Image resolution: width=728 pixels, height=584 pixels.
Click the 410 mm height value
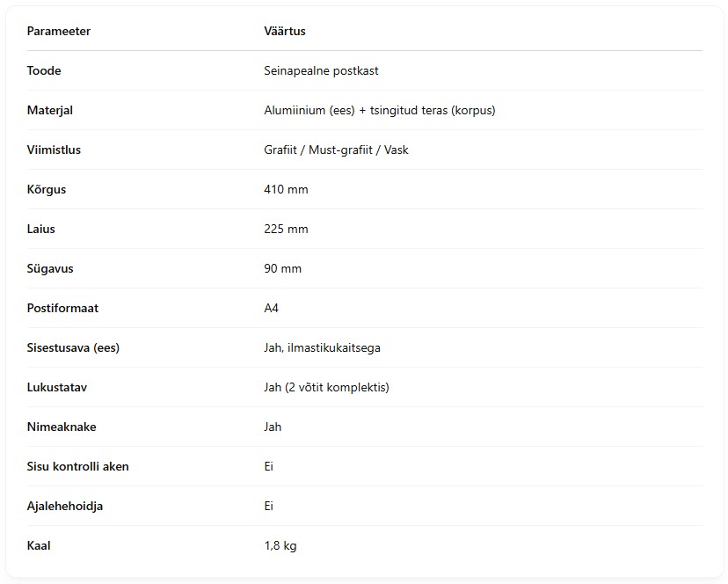(x=286, y=189)
